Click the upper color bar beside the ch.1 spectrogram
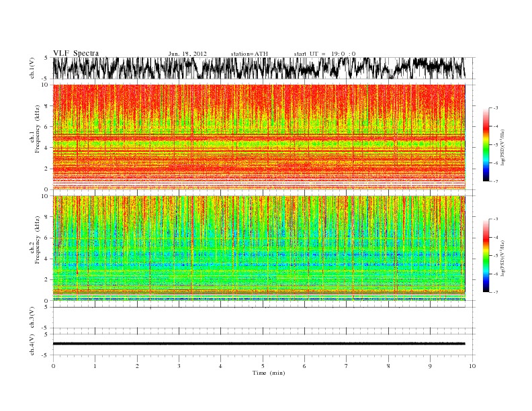This screenshot has width=532, height=411. (486, 144)
